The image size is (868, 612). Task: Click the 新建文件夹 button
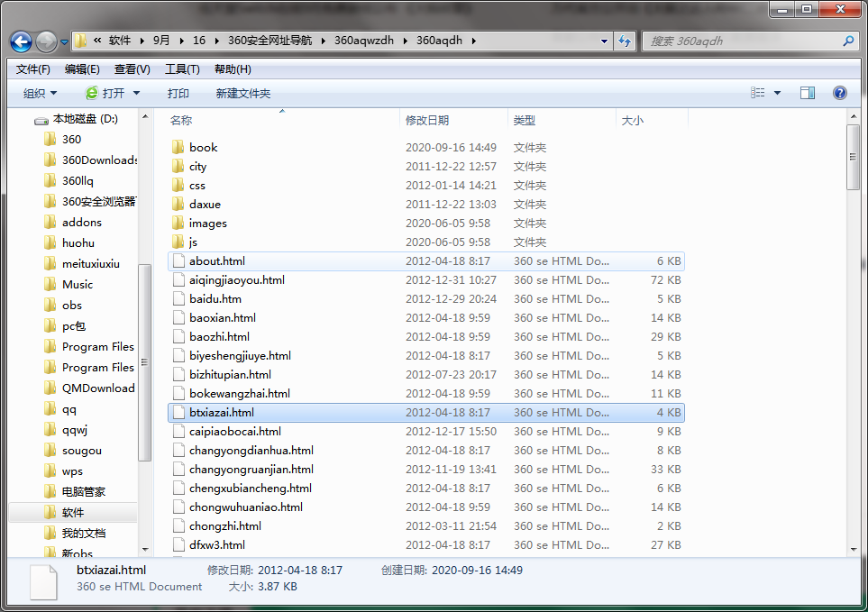(x=243, y=93)
